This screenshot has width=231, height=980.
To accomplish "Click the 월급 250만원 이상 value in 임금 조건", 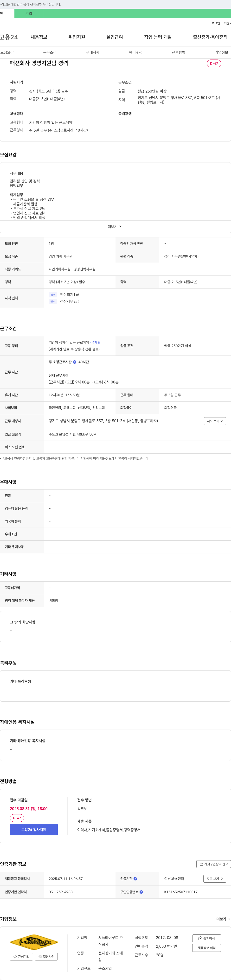I will [x=177, y=346].
